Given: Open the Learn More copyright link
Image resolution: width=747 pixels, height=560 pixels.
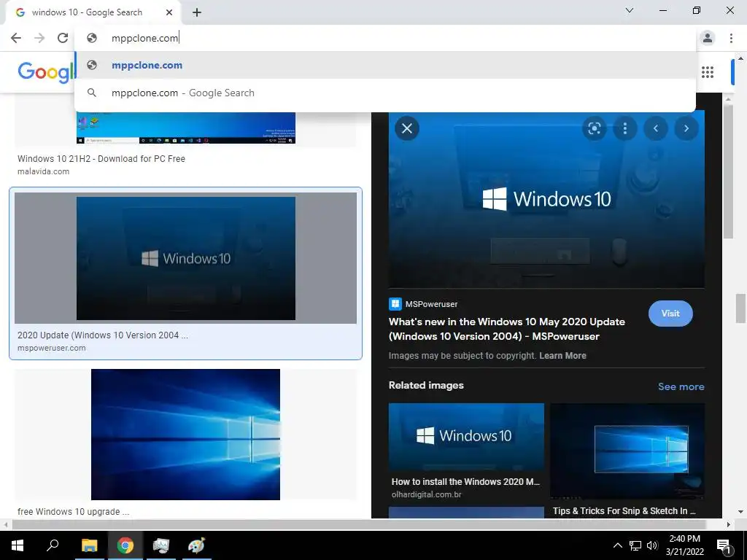Looking at the screenshot, I should [562, 356].
